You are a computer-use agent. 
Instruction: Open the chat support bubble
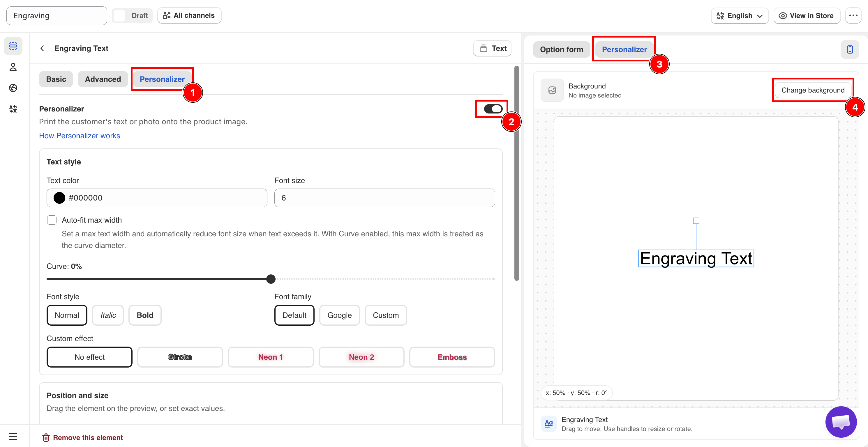click(841, 421)
